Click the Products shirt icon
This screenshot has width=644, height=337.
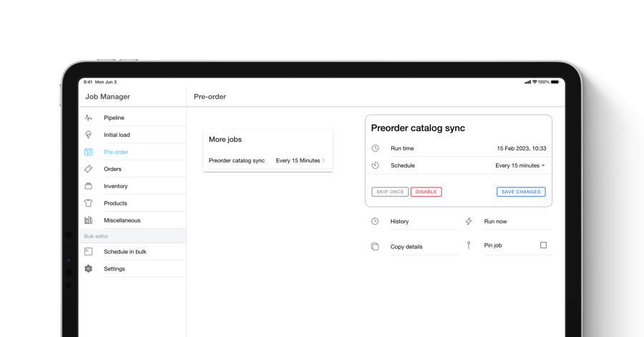tap(89, 203)
